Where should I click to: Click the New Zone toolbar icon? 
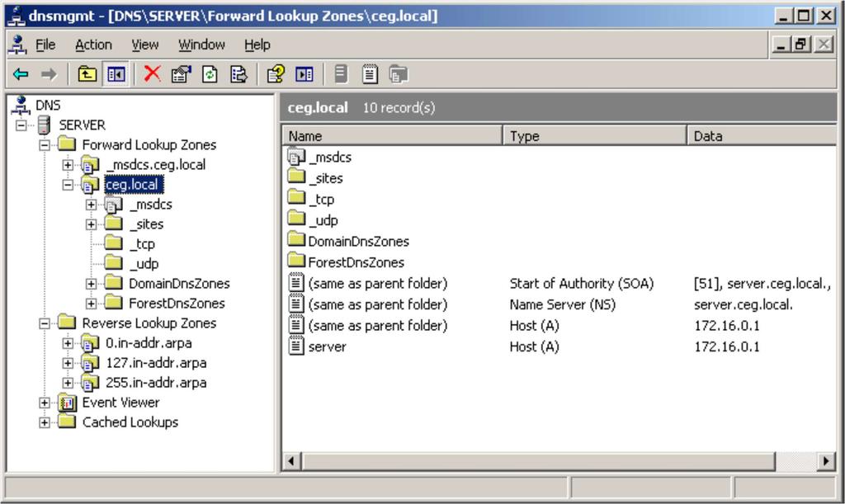399,74
